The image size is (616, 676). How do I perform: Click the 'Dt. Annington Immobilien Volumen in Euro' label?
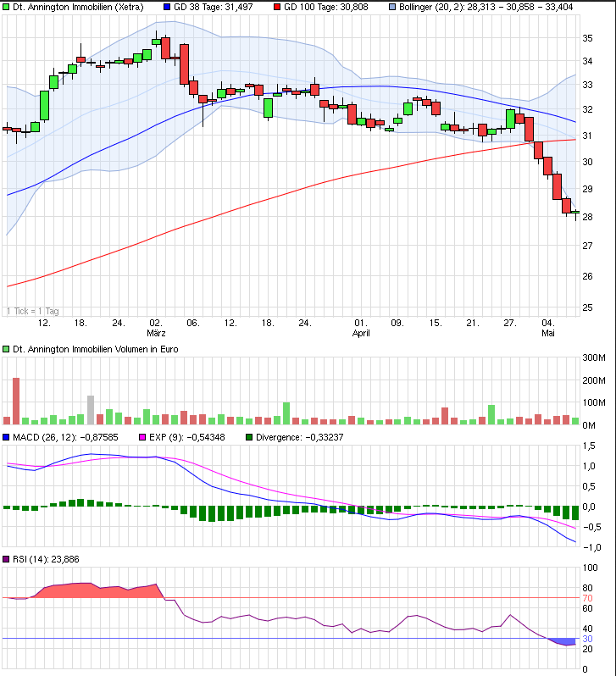pyautogui.click(x=96, y=349)
